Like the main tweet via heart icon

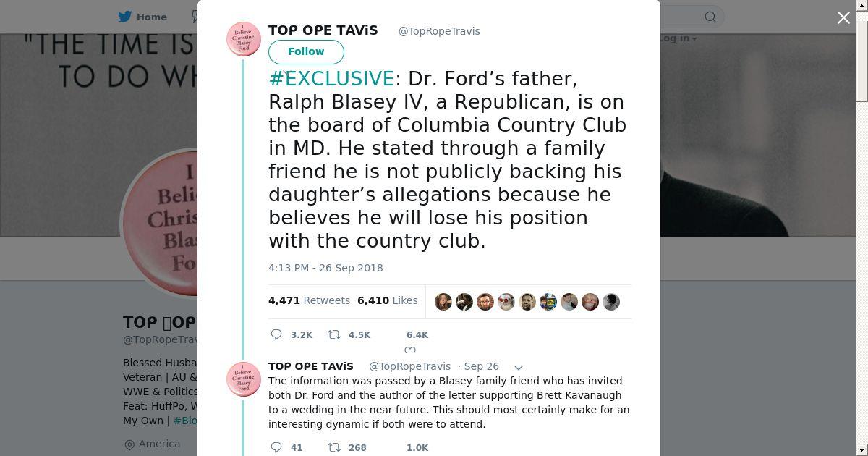[409, 350]
